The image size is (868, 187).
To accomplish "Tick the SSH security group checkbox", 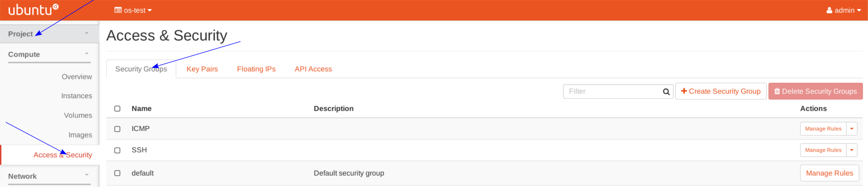I will pyautogui.click(x=117, y=150).
